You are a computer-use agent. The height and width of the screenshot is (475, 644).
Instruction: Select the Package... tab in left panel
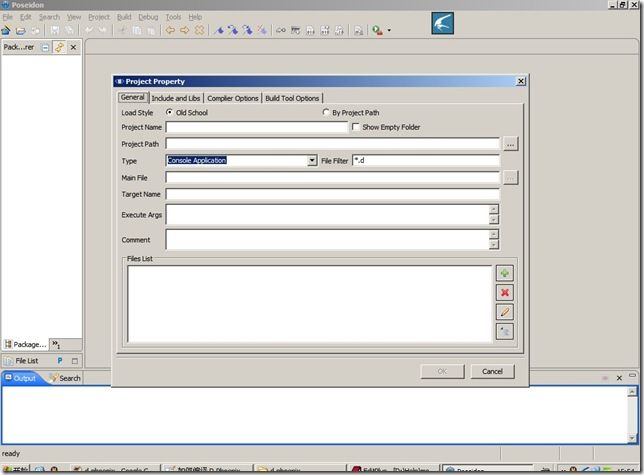25,344
